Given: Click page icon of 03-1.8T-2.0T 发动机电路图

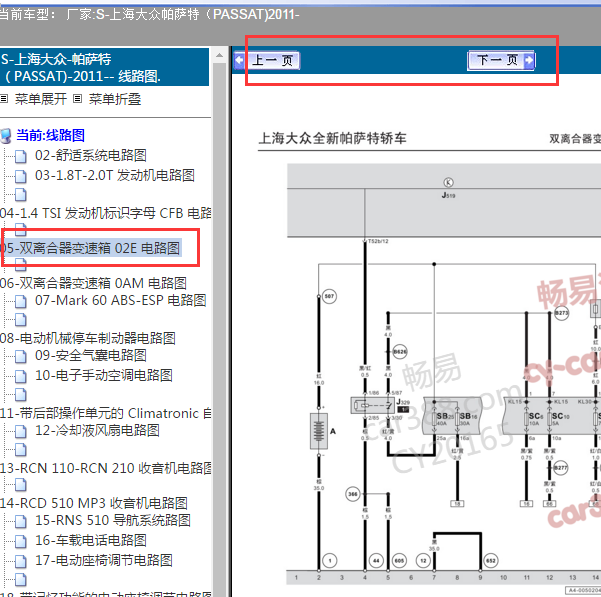Looking at the screenshot, I should coord(21,176).
